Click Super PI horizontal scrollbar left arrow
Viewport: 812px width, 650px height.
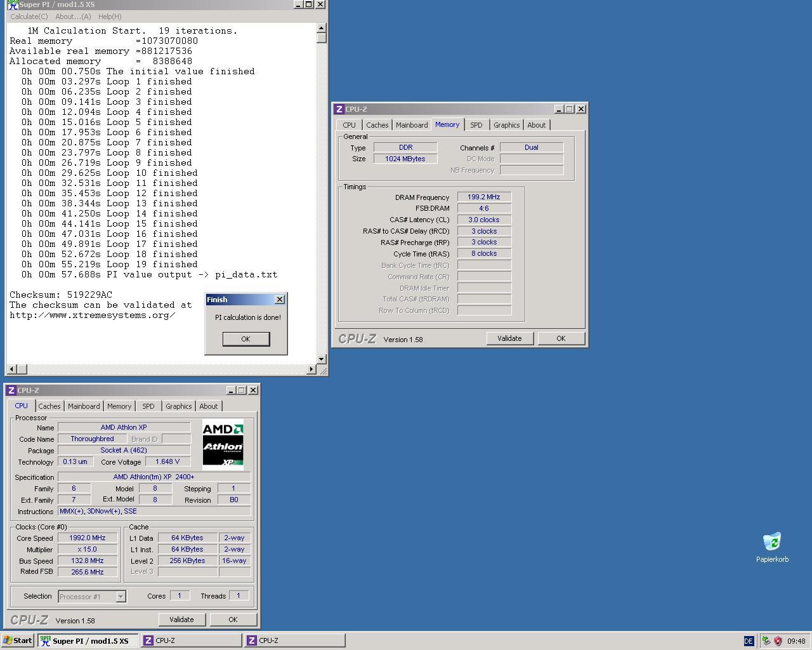pos(11,369)
